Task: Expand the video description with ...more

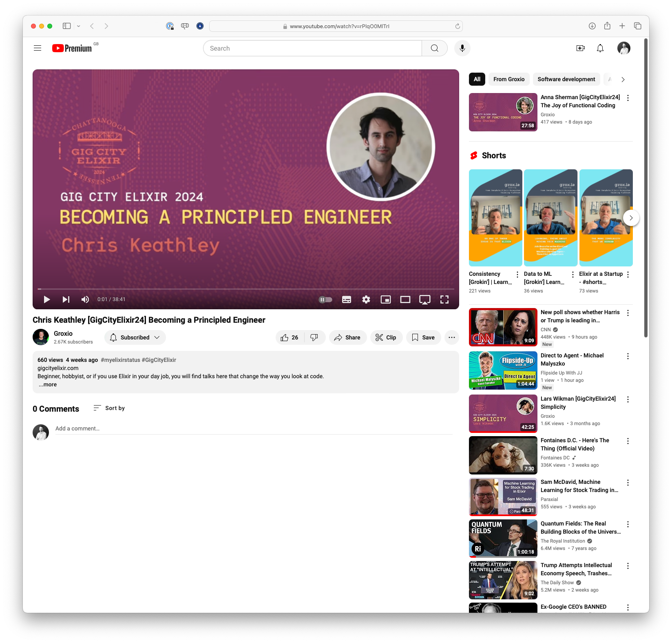Action: [x=47, y=384]
